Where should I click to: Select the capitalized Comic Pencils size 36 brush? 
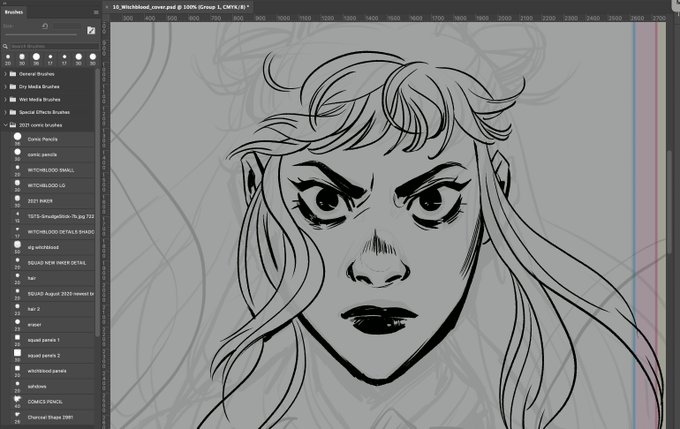[51, 139]
